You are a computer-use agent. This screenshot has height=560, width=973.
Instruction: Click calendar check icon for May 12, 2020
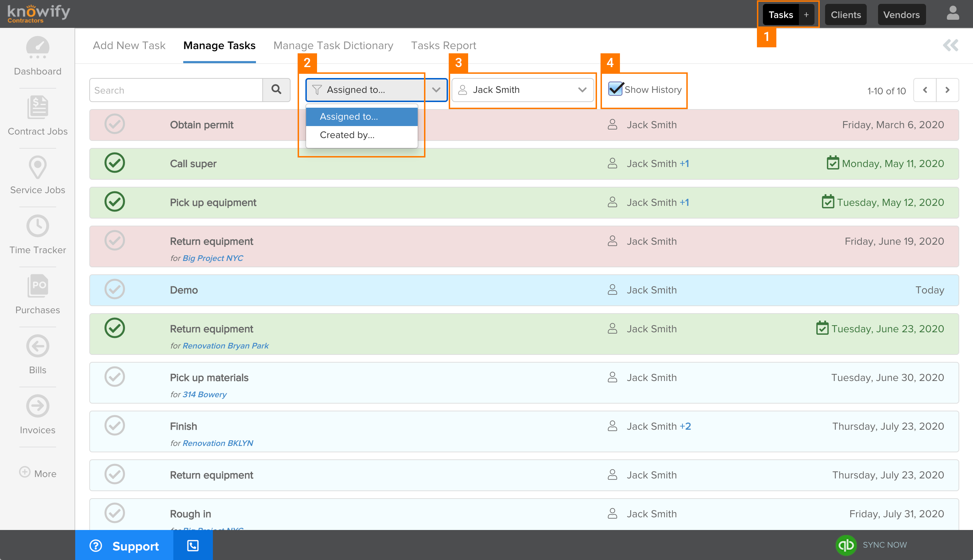click(828, 202)
